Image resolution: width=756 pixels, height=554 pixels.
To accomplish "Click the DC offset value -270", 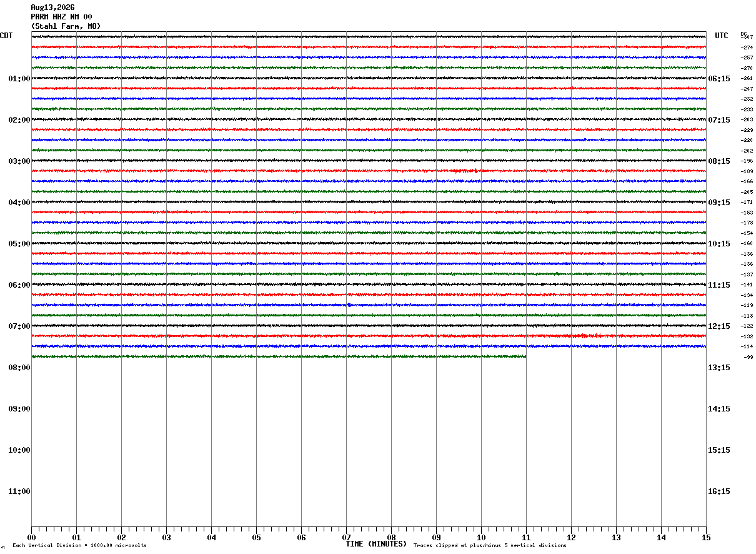I will (x=747, y=68).
